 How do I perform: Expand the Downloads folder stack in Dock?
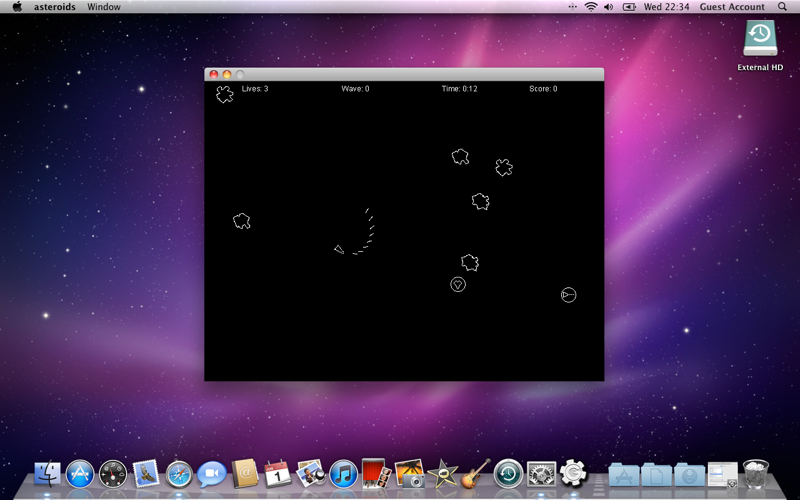coord(689,475)
